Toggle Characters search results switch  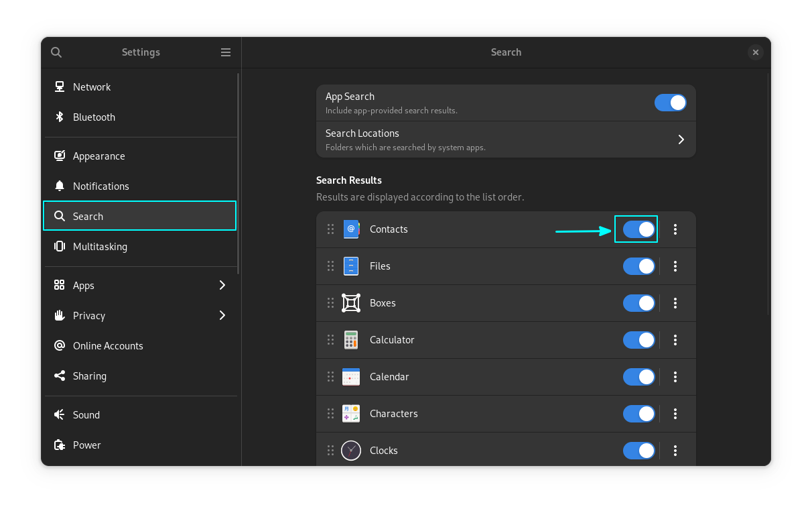click(x=638, y=414)
